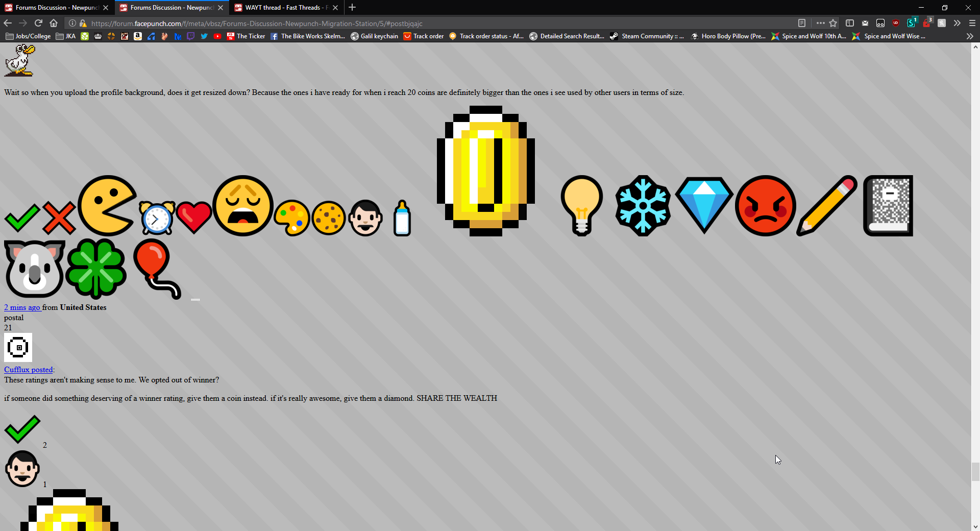Click the smiling man face rating in rating bar
The image size is (980, 531).
pyautogui.click(x=365, y=218)
